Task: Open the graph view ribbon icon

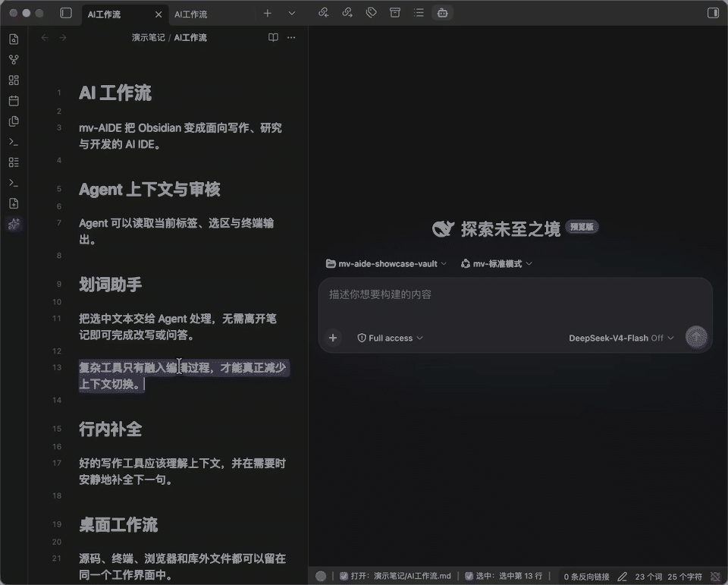Action: click(x=14, y=60)
